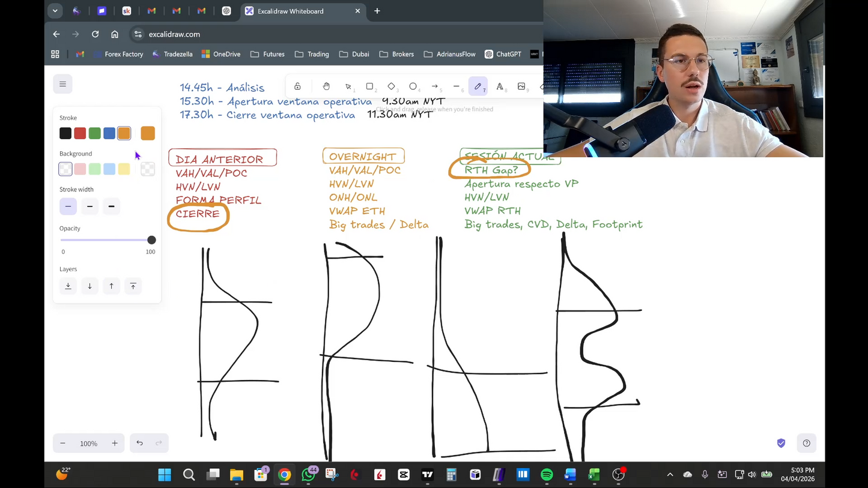Open Spotify from the taskbar

point(547,475)
